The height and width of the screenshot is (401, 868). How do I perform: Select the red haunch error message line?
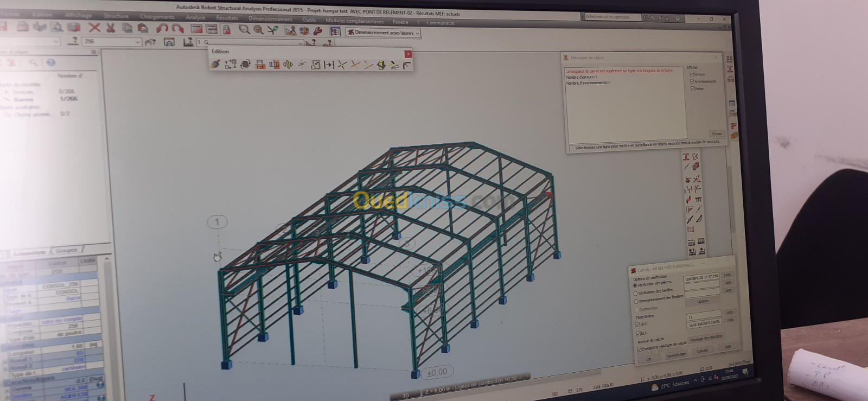coord(618,71)
